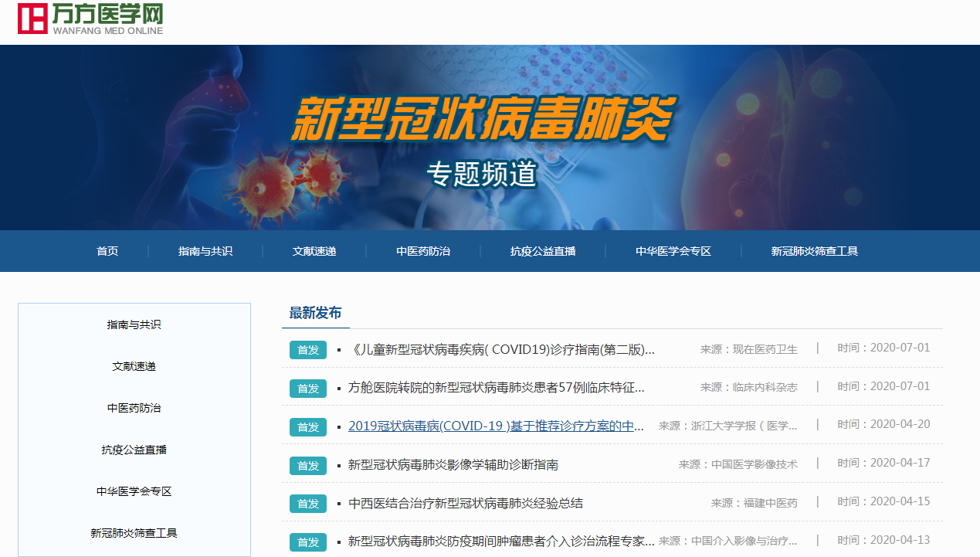The width and height of the screenshot is (980, 557).
Task: Open the 2019冠状病毒病(COVID-19)基于推荐诊疗方案 article
Action: coord(497,426)
